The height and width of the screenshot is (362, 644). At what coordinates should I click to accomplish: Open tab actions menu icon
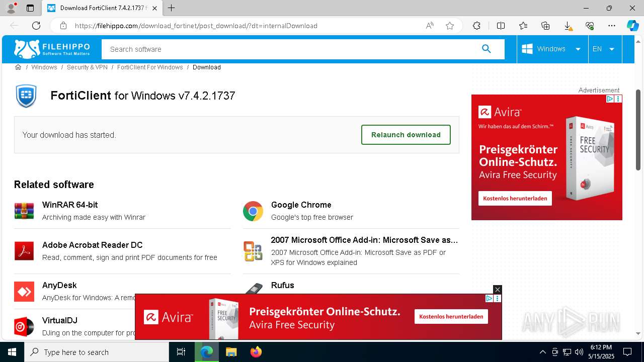tap(30, 8)
